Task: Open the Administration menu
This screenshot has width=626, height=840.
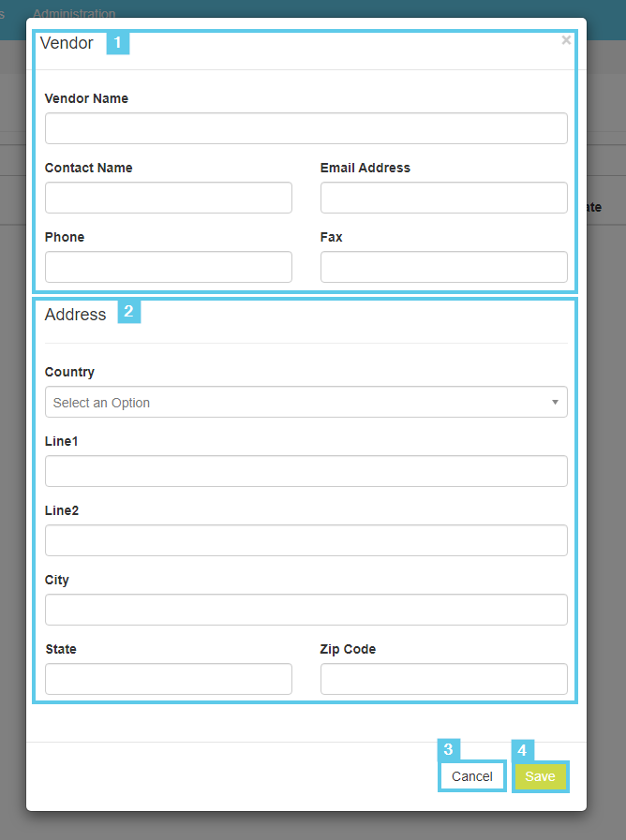Action: click(x=74, y=13)
